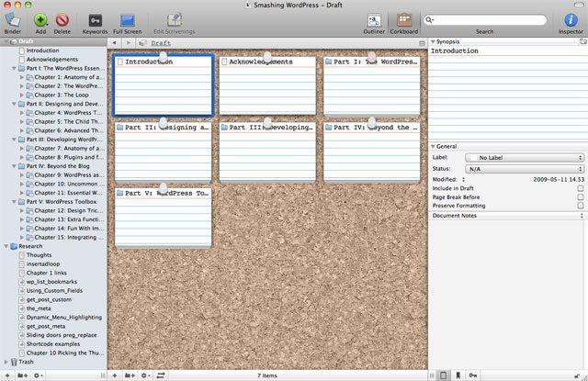Go forward with the right navigation arrow
Screen dimensions: 588x381
click(129, 43)
